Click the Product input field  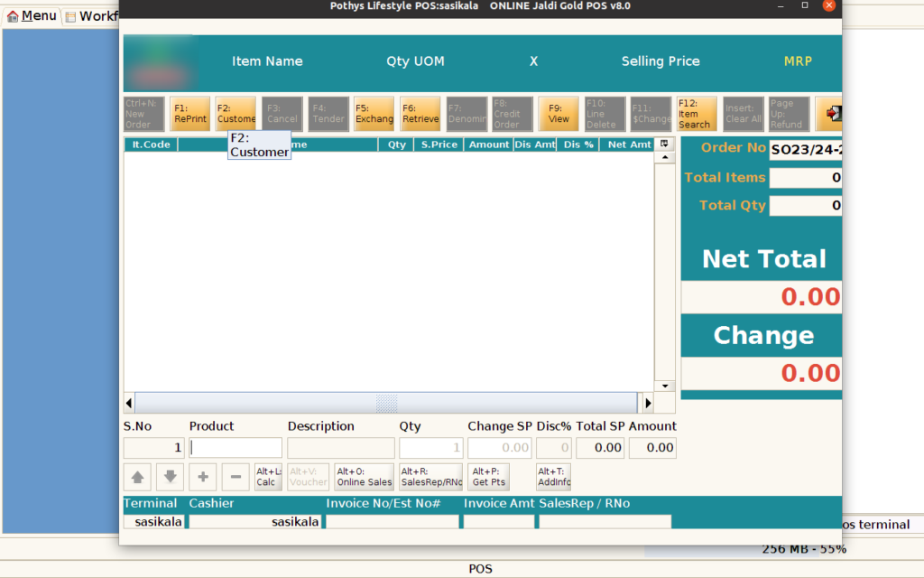pos(236,448)
